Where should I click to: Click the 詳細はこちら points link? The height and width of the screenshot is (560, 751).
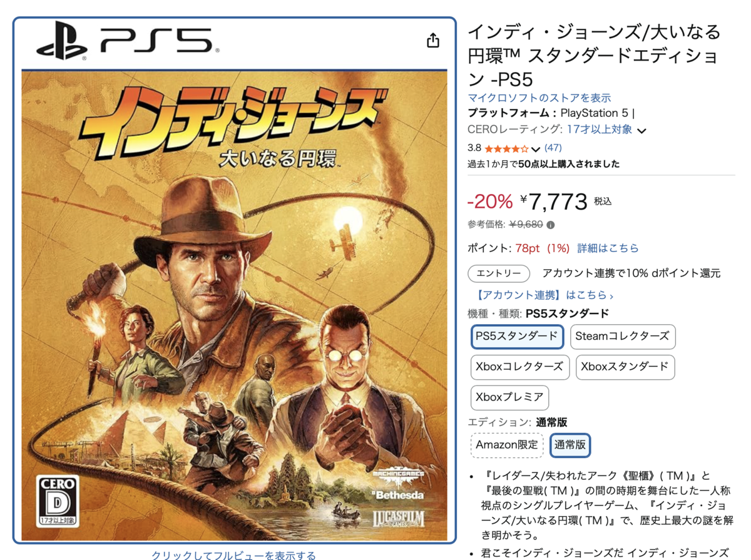point(608,248)
